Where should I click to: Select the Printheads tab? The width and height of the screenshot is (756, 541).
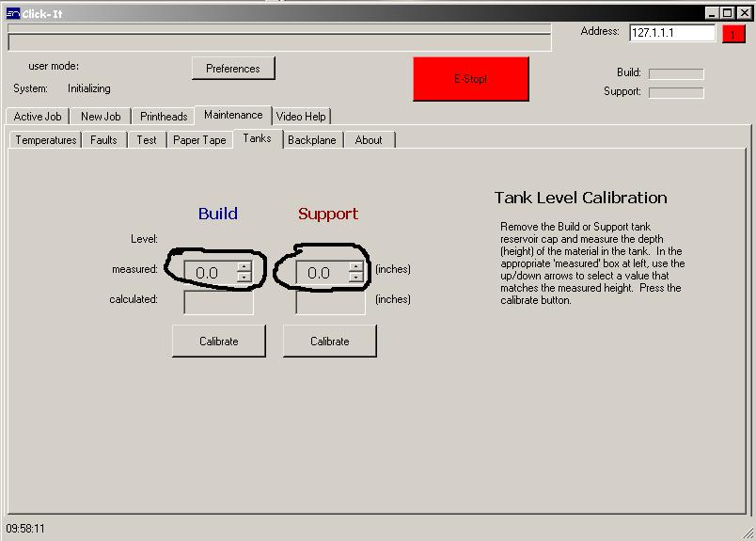164,117
